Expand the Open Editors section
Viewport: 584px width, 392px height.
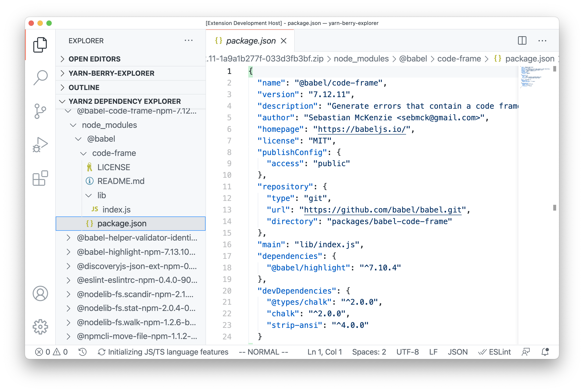tap(95, 59)
